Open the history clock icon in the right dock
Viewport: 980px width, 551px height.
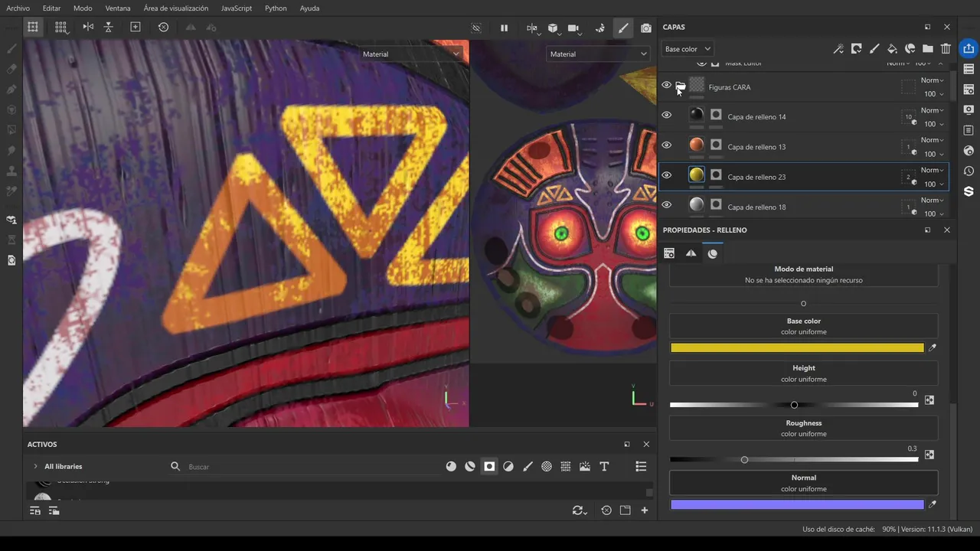(x=969, y=171)
